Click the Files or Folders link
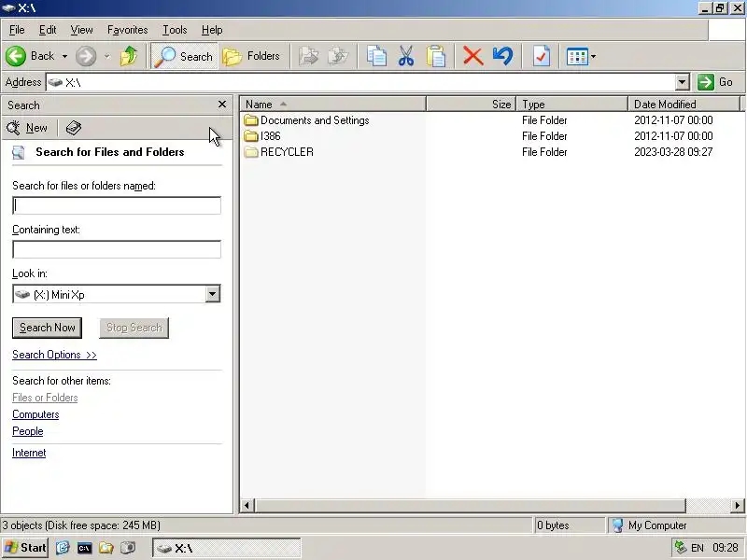Viewport: 747px width, 560px height. [45, 398]
